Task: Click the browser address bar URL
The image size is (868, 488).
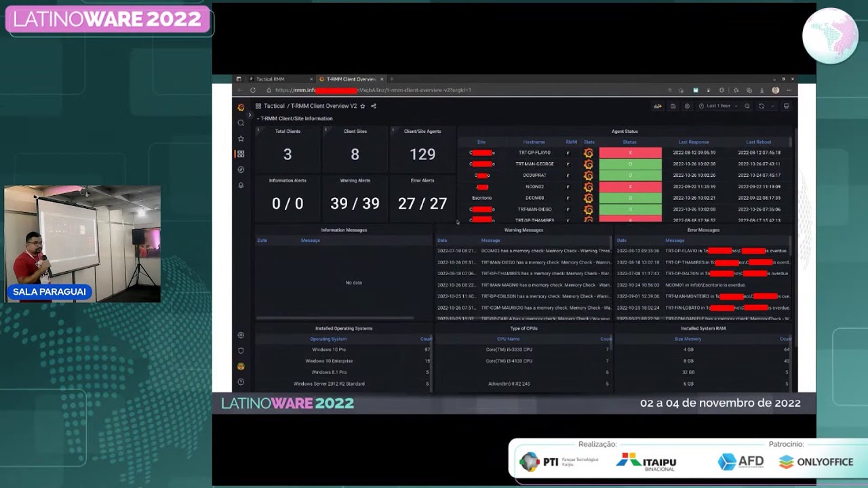Action: (x=373, y=90)
